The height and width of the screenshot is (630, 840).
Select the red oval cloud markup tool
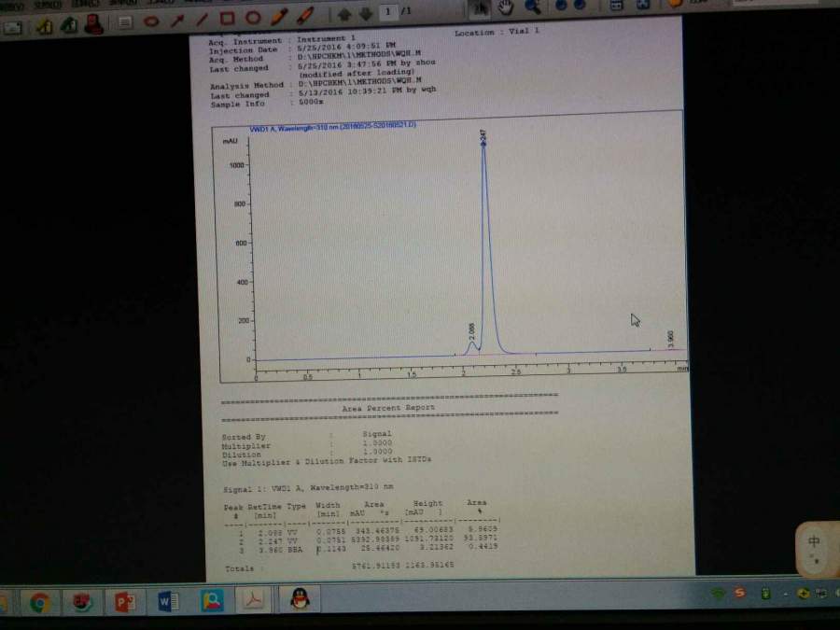151,21
